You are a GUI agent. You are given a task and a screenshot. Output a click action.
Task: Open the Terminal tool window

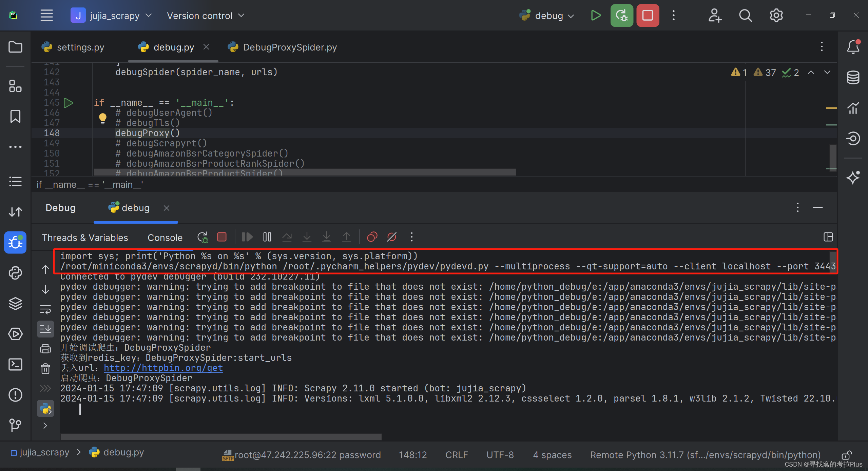point(15,364)
